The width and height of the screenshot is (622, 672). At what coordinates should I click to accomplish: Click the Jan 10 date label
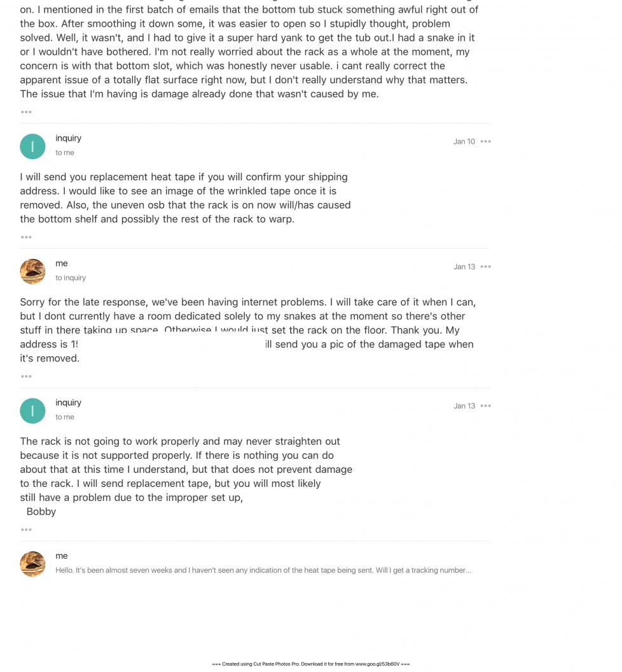[x=464, y=141]
